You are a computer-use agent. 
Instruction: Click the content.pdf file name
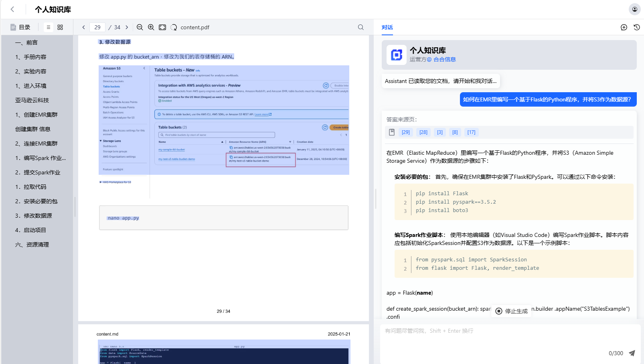click(195, 27)
